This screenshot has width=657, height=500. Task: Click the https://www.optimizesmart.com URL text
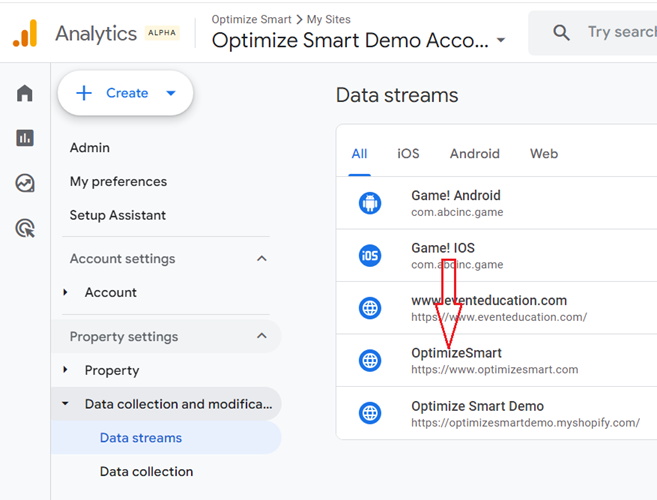494,370
